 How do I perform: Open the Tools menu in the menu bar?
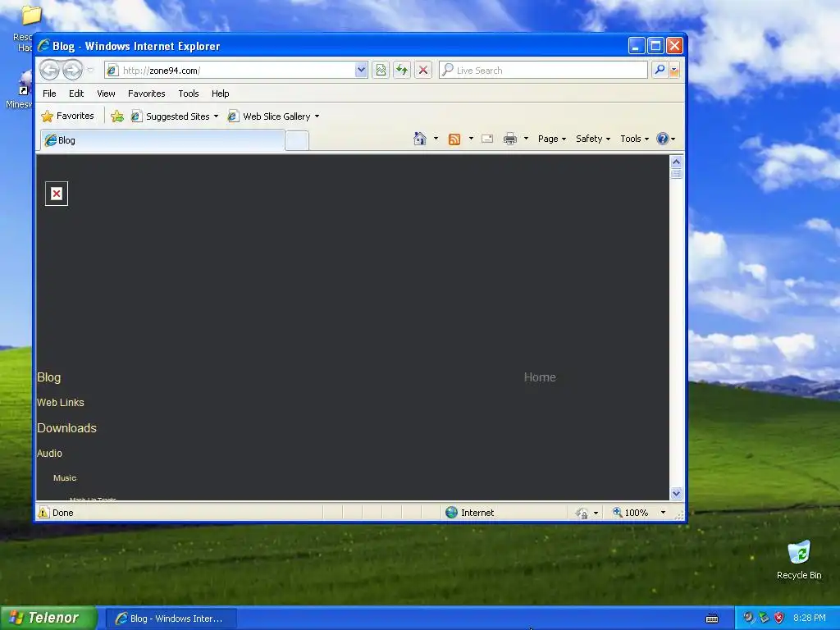pyautogui.click(x=189, y=94)
